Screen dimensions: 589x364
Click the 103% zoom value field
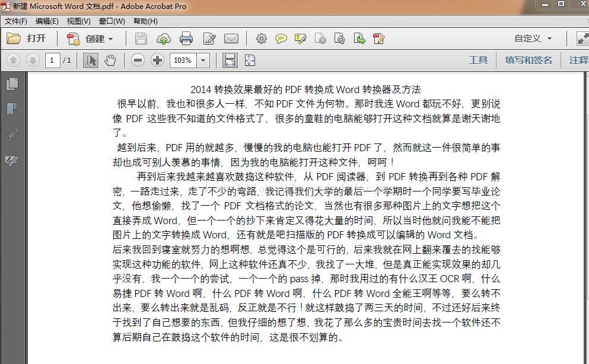click(183, 60)
